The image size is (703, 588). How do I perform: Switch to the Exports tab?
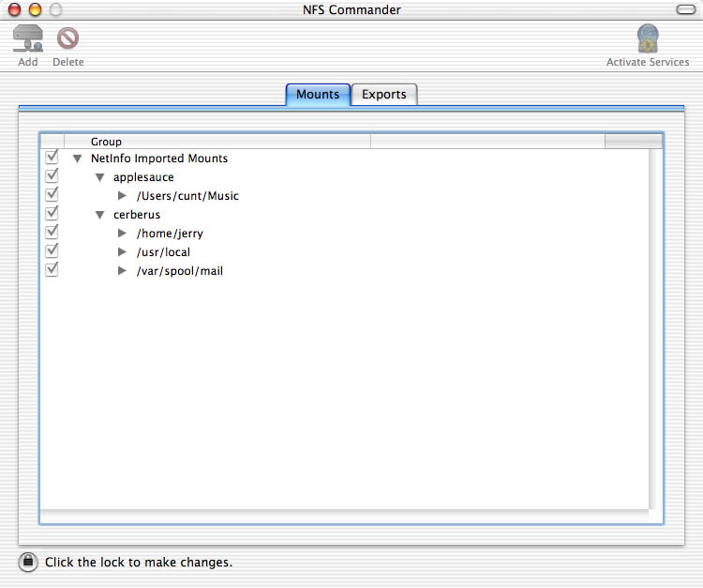coord(384,95)
